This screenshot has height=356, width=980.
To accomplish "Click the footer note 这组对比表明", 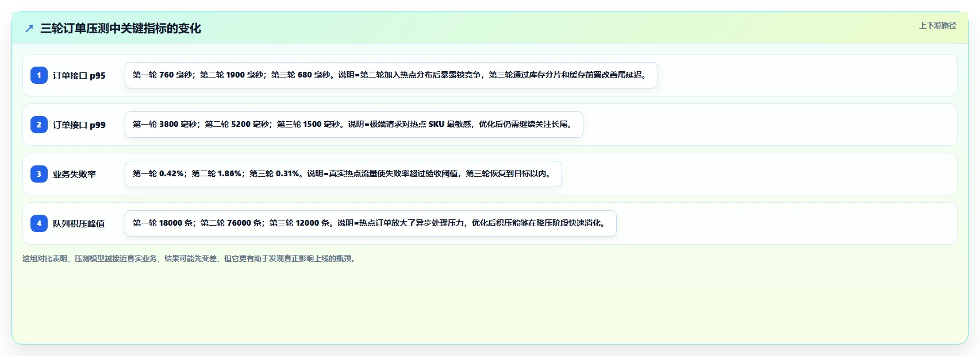I will click(x=190, y=258).
